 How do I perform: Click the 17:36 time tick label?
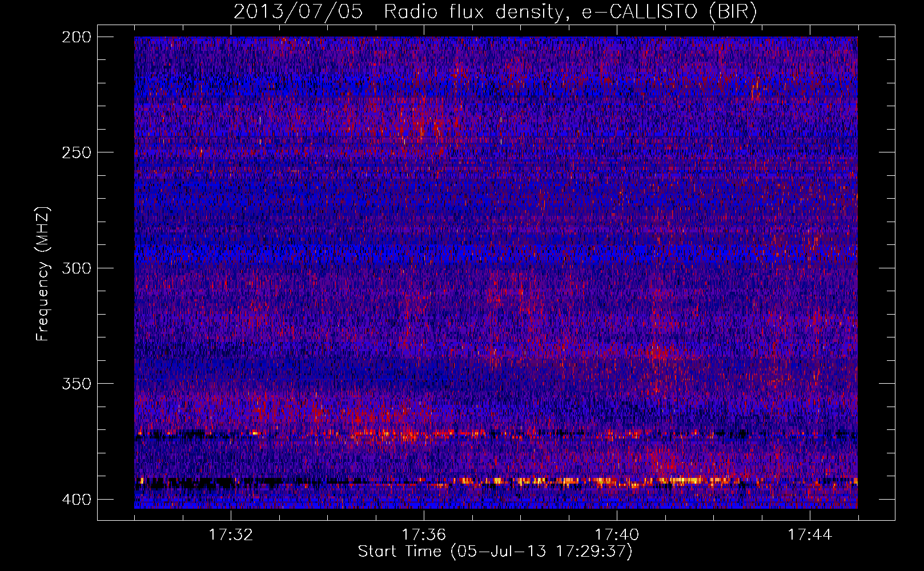click(x=424, y=535)
